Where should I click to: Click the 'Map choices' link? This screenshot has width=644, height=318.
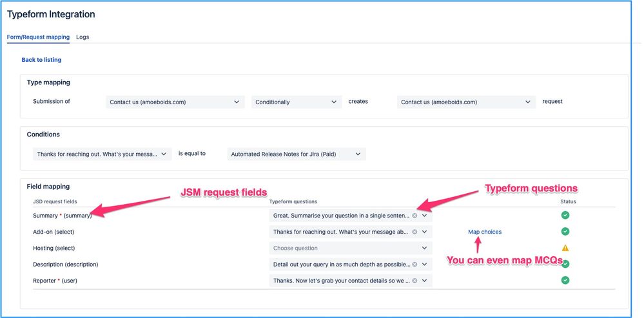pyautogui.click(x=485, y=232)
